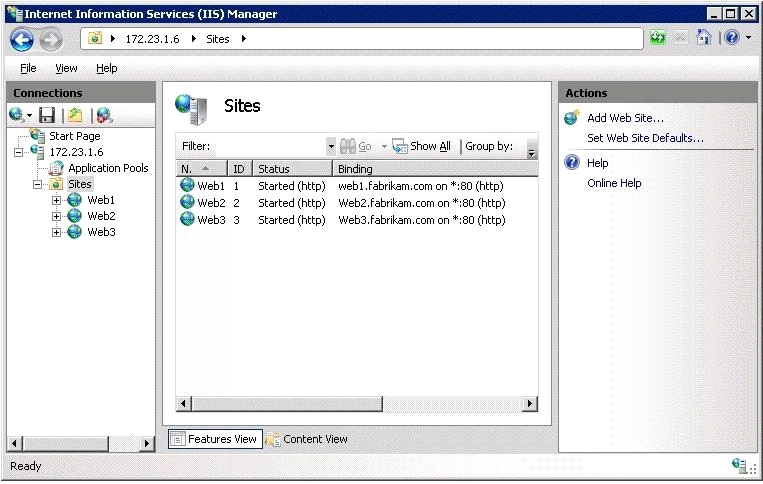Open the View menu
The width and height of the screenshot is (763, 484).
[x=66, y=68]
